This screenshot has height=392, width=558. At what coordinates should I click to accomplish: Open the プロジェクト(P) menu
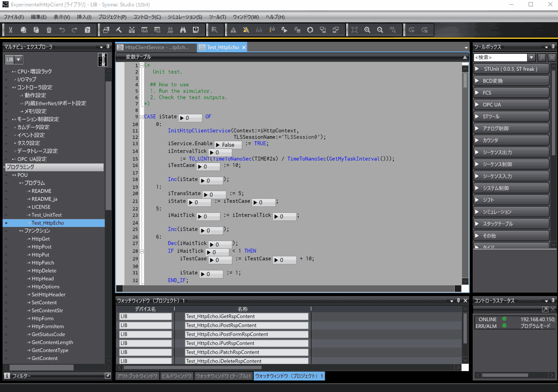tap(112, 17)
